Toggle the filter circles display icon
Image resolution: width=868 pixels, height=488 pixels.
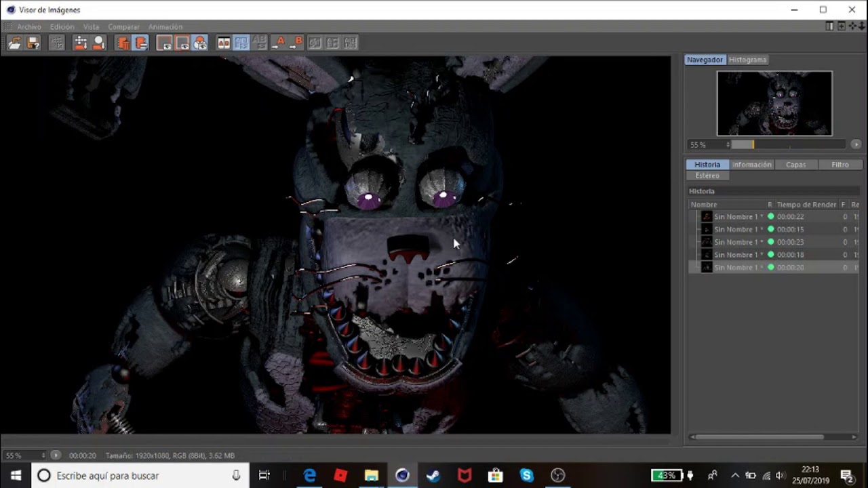[200, 43]
